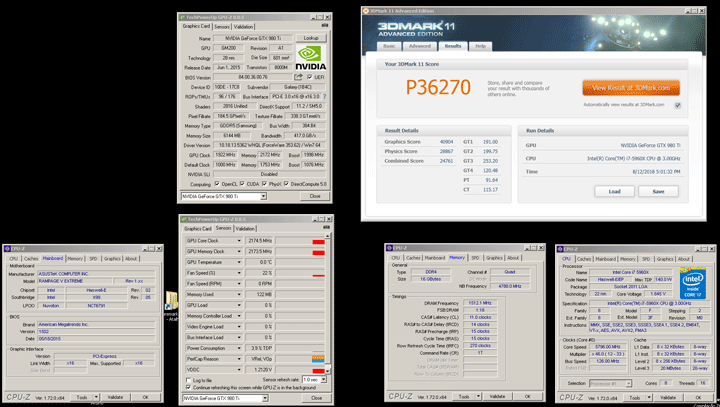Click the Lookup button in GPU-Z

click(x=311, y=38)
